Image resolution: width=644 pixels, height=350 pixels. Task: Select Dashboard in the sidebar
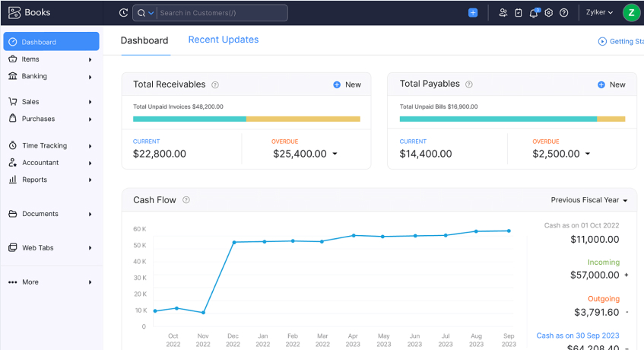[x=51, y=42]
